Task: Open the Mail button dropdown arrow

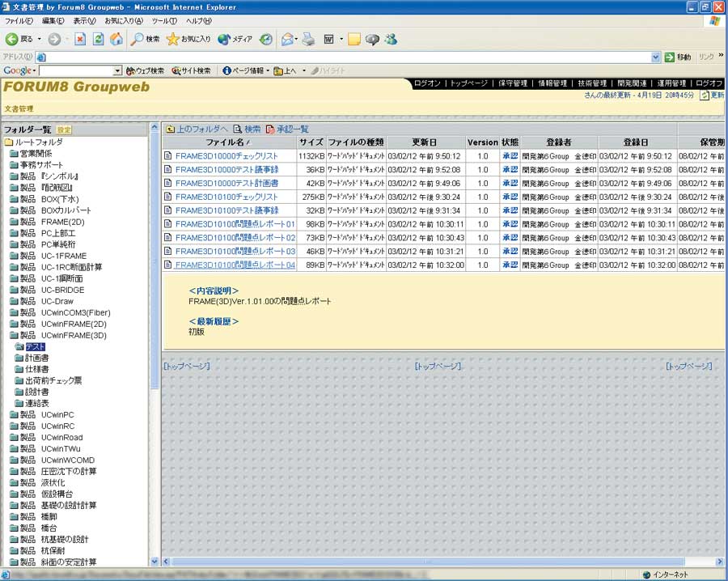Action: 296,40
